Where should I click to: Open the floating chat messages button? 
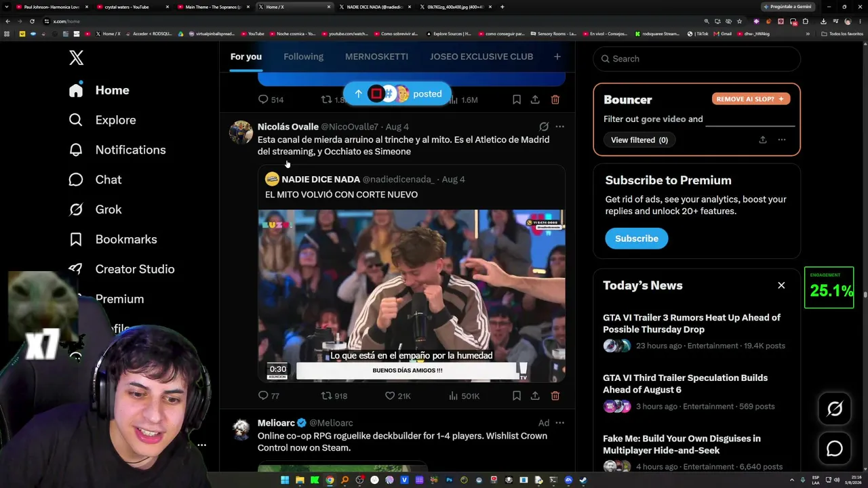(x=835, y=449)
